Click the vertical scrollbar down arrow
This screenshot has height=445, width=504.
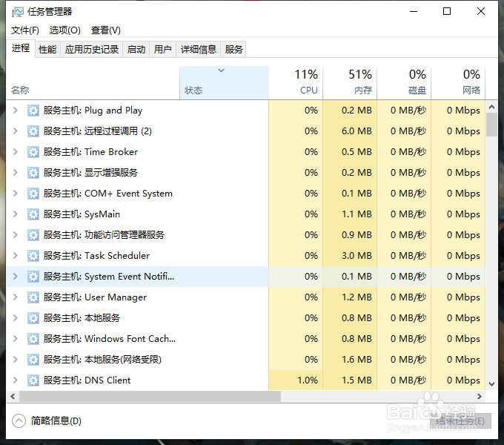pos(491,384)
